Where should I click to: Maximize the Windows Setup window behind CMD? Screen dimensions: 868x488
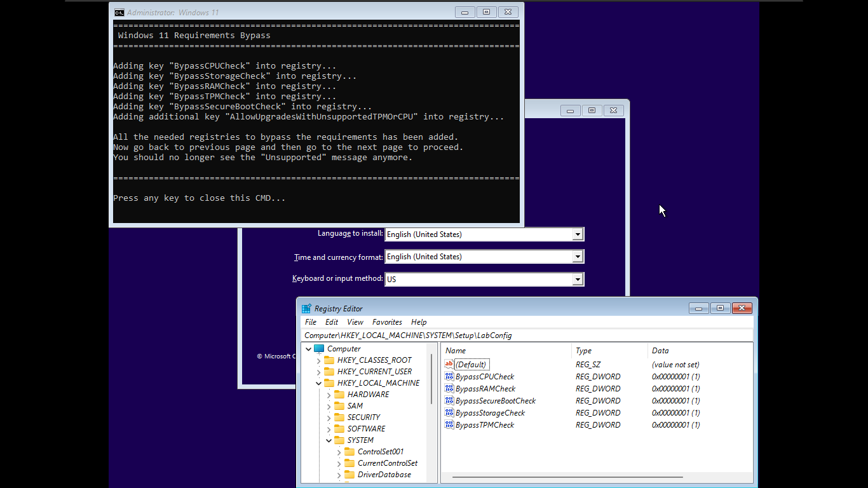pyautogui.click(x=592, y=110)
